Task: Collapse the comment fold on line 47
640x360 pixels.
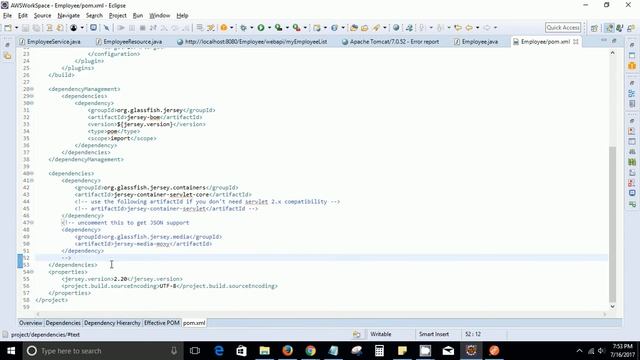Action: tap(32, 223)
